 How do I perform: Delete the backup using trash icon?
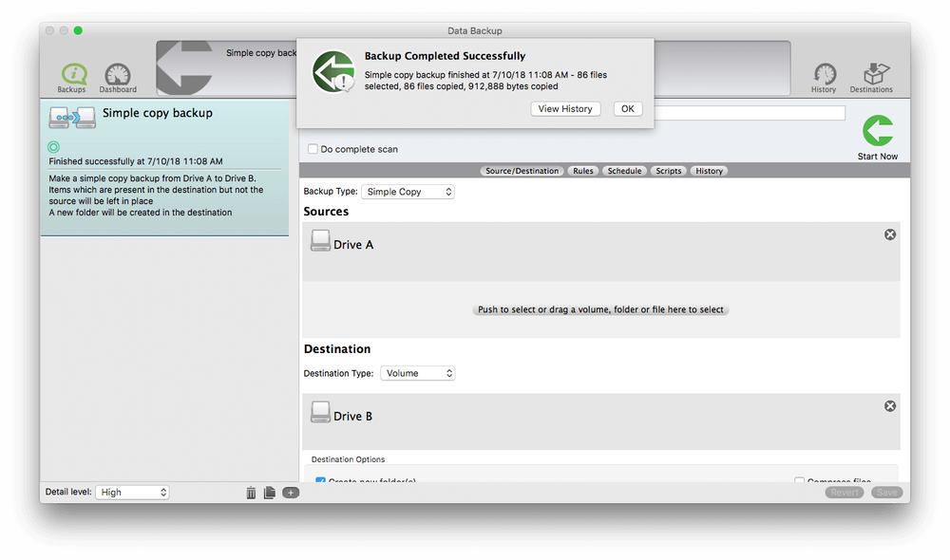251,493
